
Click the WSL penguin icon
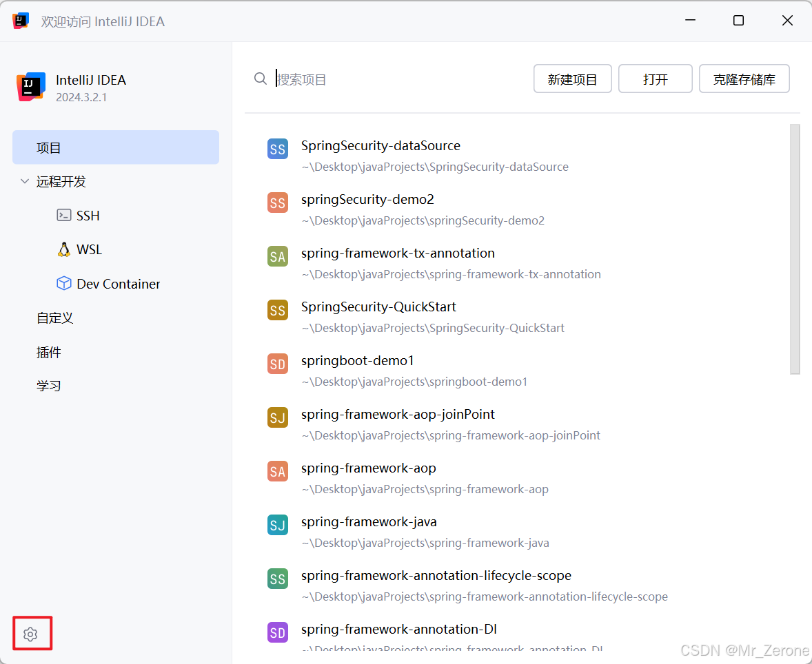(x=63, y=249)
